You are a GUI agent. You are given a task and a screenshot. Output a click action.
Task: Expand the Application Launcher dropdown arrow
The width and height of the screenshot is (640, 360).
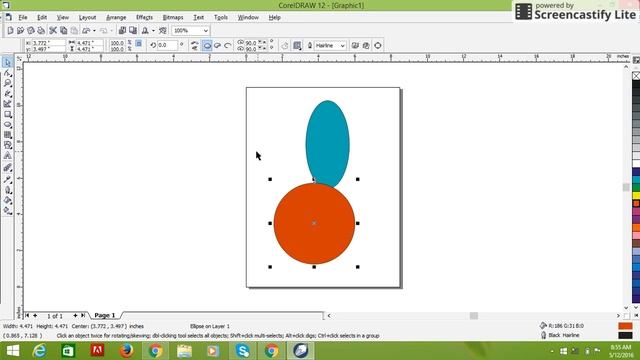click(153, 31)
